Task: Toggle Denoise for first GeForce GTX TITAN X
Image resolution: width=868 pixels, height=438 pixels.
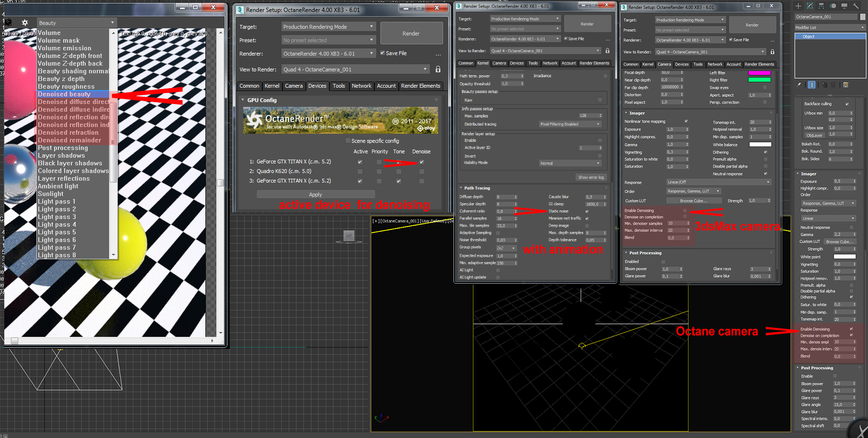Action: tap(422, 162)
